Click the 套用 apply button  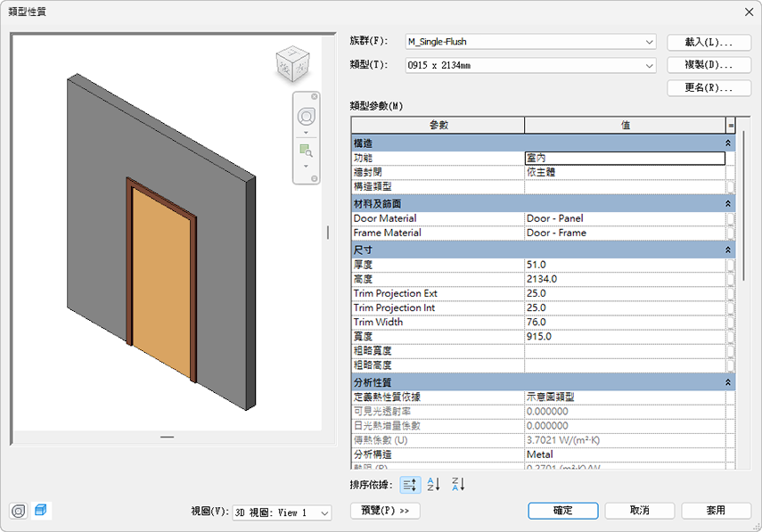(x=717, y=511)
